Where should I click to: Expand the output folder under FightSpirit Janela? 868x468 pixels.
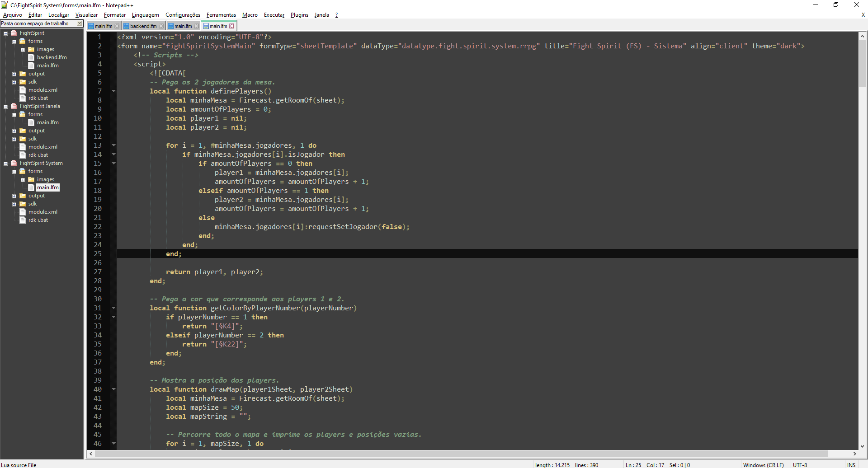(x=14, y=131)
